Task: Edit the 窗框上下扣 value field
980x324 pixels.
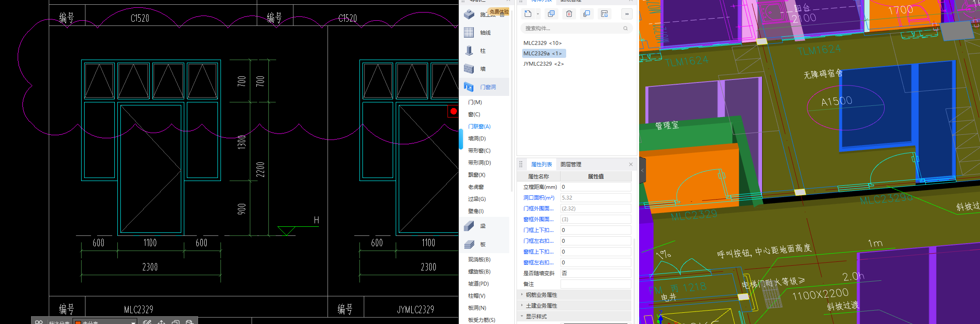Action: (596, 252)
